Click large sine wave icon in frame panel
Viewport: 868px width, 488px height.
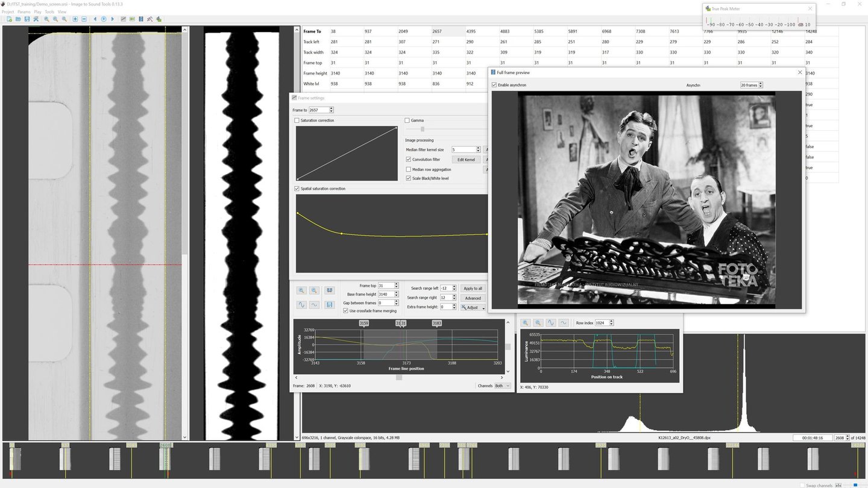click(x=302, y=305)
